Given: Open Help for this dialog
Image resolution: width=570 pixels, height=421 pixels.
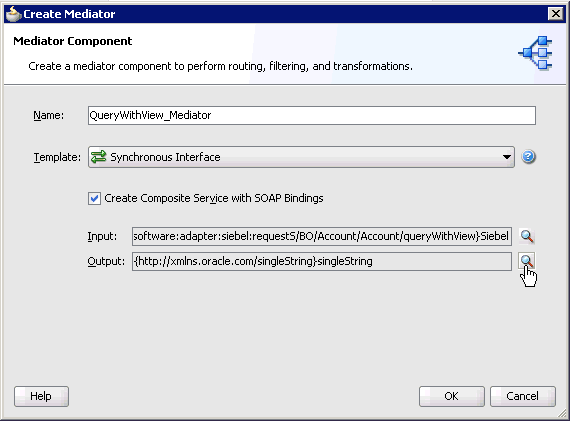Looking at the screenshot, I should coord(41,396).
